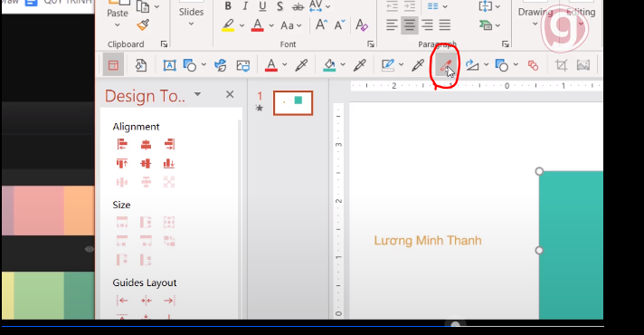Insert a text box from quick toolbar

pyautogui.click(x=169, y=65)
